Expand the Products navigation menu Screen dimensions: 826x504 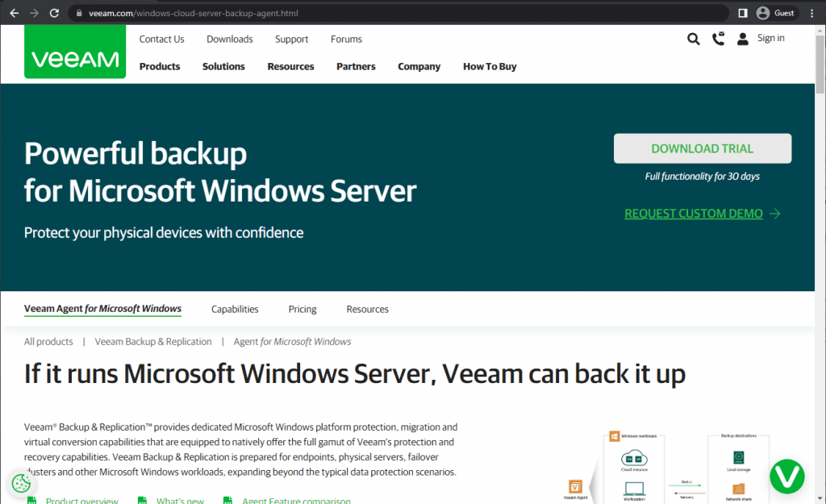click(160, 66)
